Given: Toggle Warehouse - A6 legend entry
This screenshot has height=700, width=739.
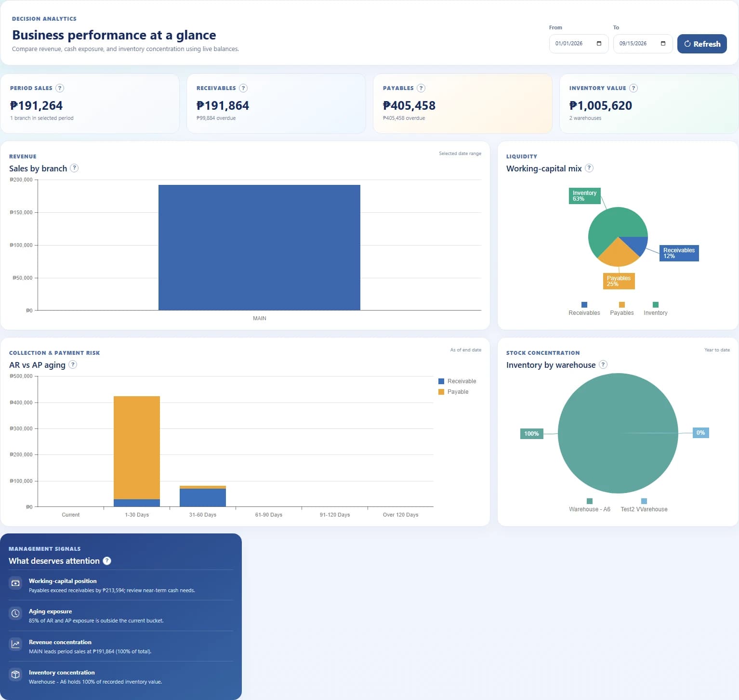Looking at the screenshot, I should (590, 506).
